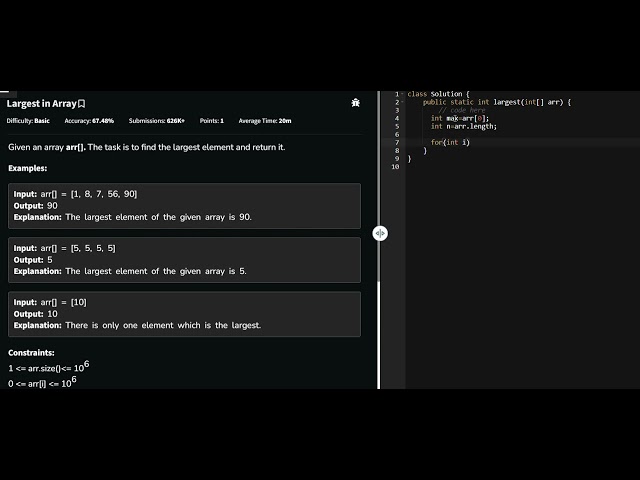Place cursor in 'for(int i)' code line
The image size is (640, 480).
[451, 142]
